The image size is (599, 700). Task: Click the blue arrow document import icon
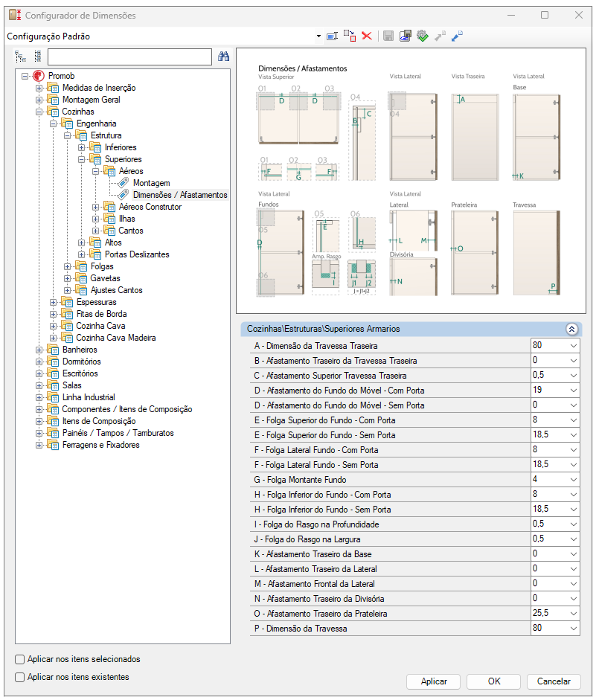point(457,36)
